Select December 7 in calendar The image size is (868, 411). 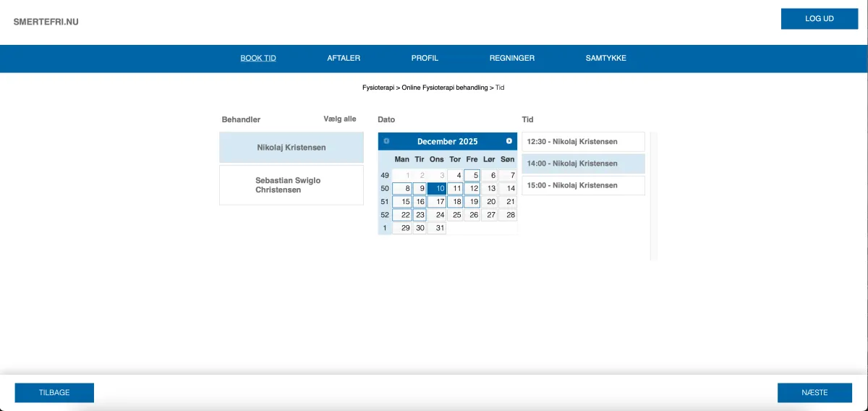[x=508, y=175]
